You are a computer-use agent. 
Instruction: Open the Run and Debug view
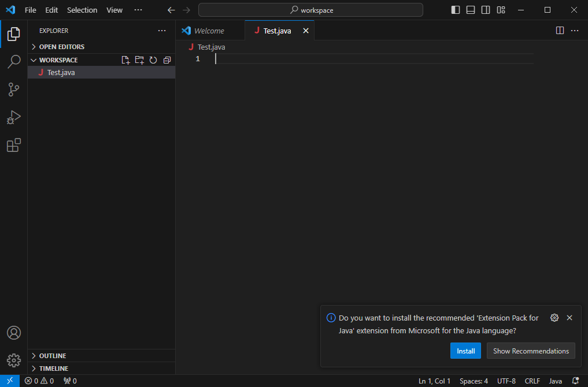13,117
